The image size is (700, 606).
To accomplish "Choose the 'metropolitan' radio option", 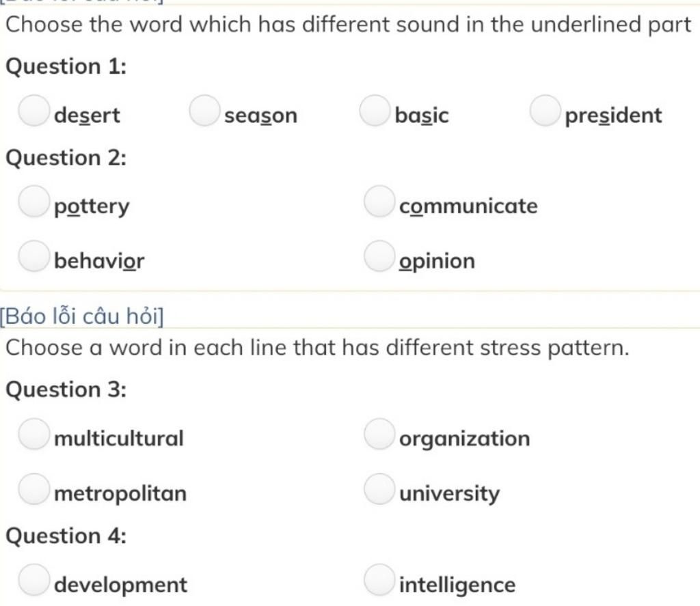I will tap(34, 489).
